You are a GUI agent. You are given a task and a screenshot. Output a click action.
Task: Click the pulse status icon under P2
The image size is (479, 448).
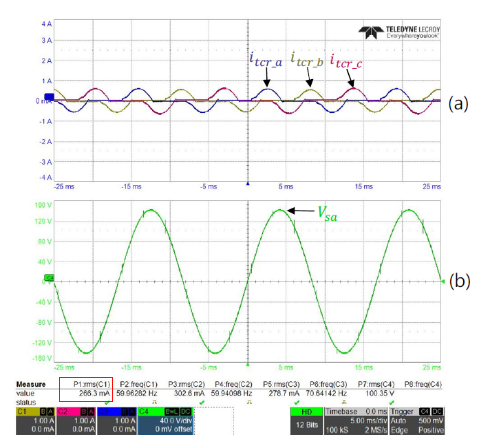click(155, 402)
